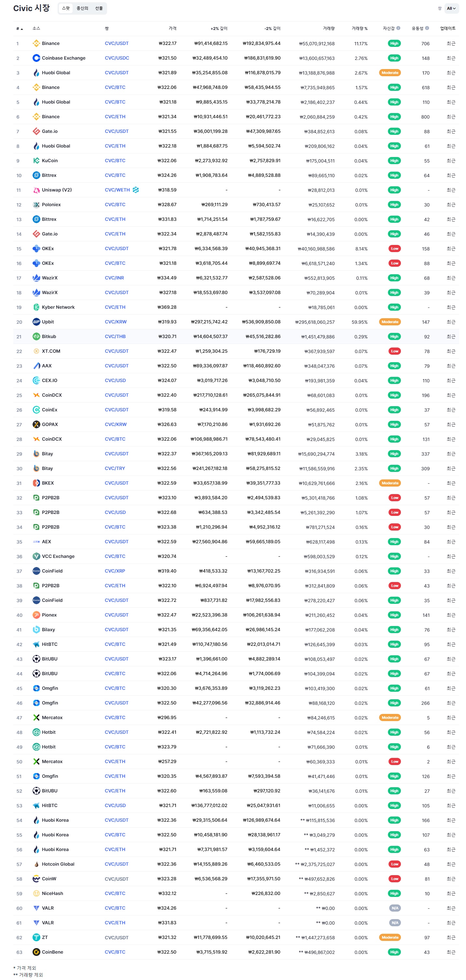Click the Mercatox logo in row 47

tap(36, 717)
